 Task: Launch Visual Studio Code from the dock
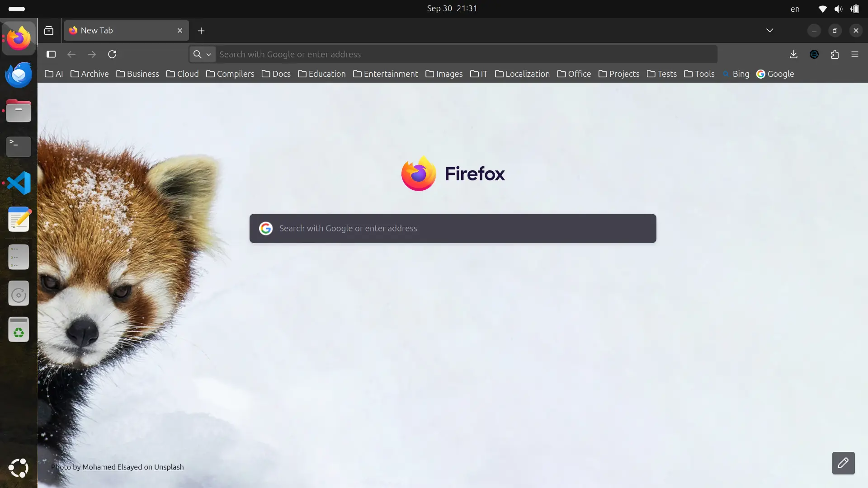tap(18, 183)
